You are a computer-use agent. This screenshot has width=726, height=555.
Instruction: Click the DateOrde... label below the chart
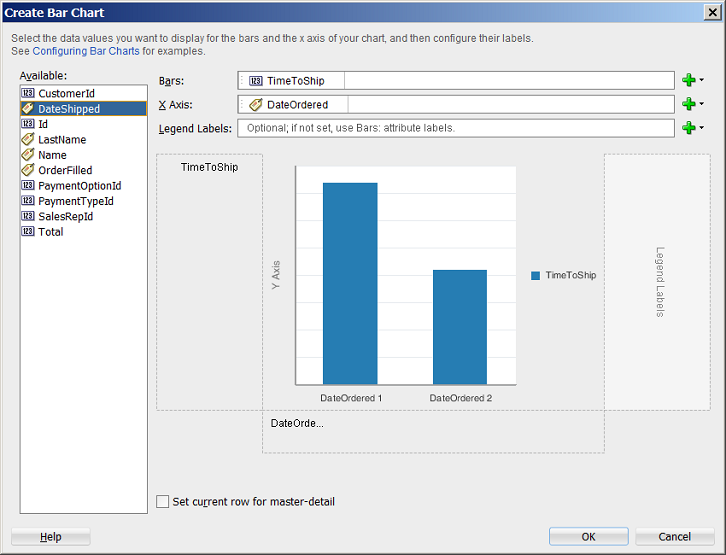tap(297, 423)
